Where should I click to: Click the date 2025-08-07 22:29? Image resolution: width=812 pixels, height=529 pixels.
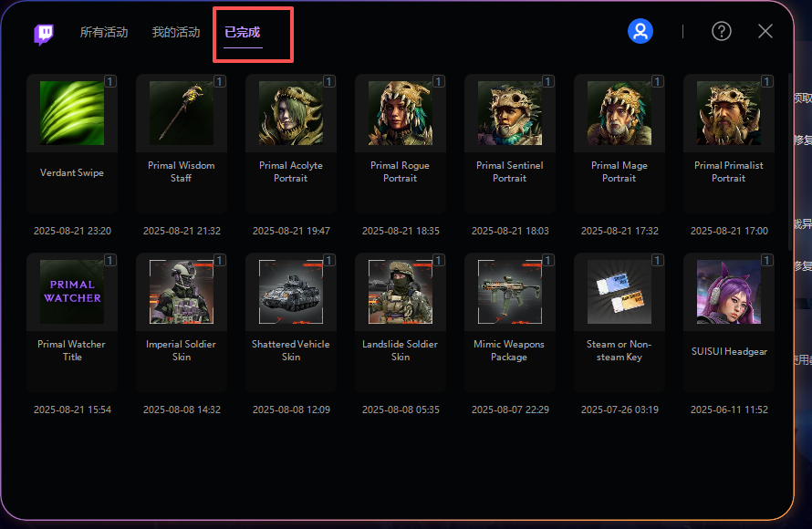click(510, 410)
